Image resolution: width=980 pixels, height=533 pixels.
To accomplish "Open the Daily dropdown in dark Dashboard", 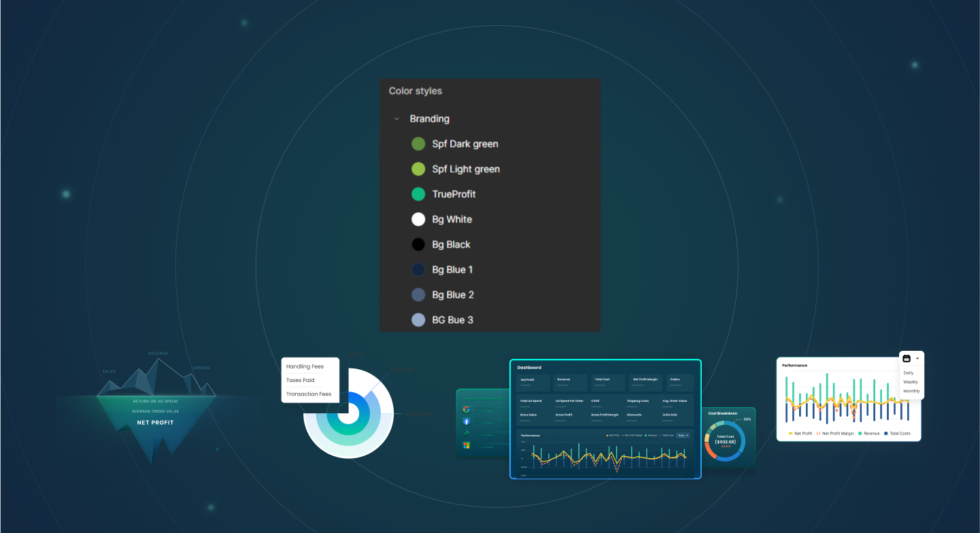I will tap(683, 435).
